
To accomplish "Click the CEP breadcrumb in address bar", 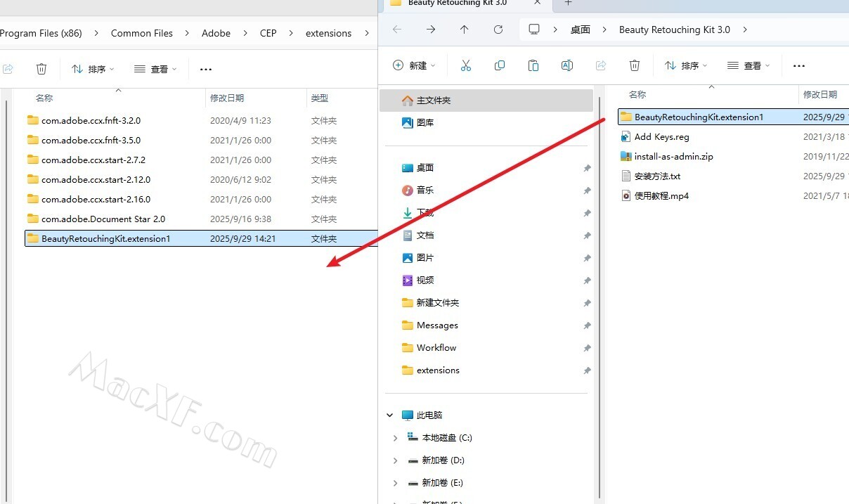I will (268, 33).
